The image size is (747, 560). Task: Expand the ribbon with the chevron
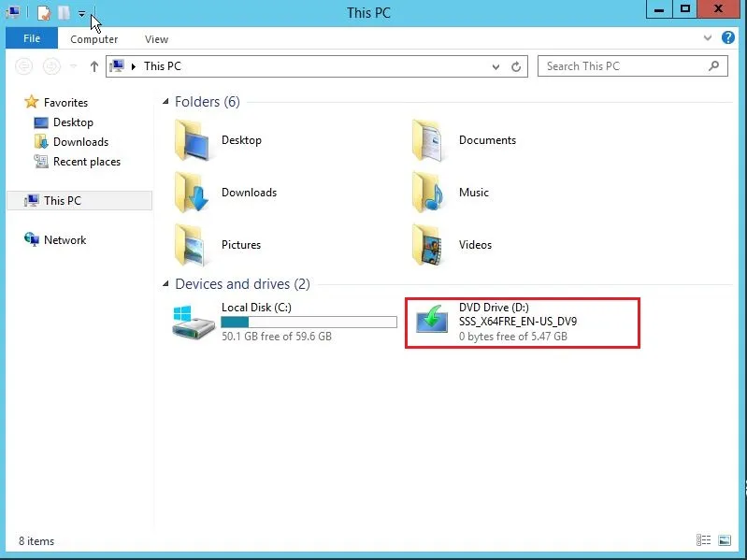click(708, 37)
